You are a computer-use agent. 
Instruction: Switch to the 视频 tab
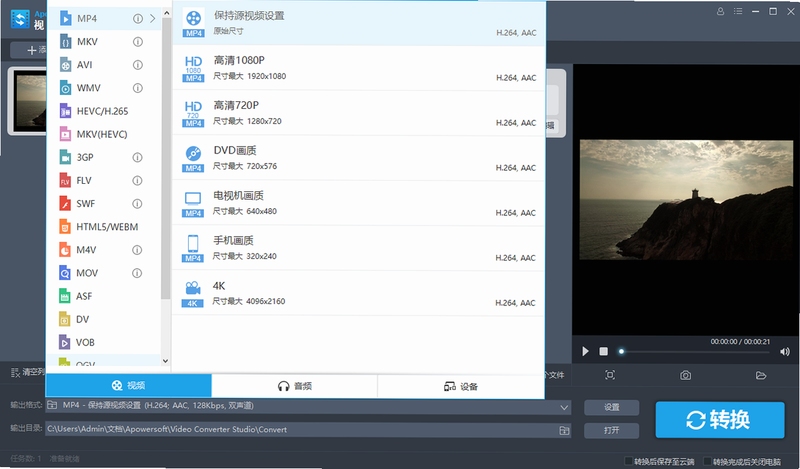129,385
